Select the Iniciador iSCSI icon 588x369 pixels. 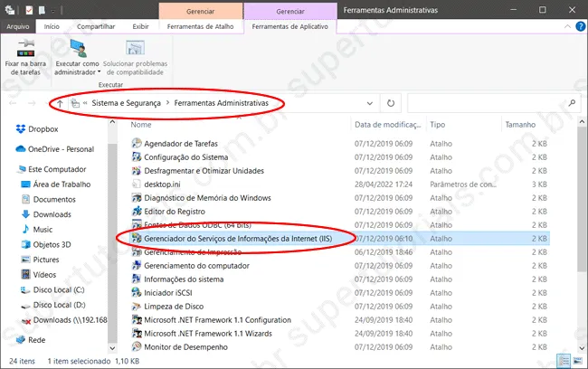tap(137, 292)
